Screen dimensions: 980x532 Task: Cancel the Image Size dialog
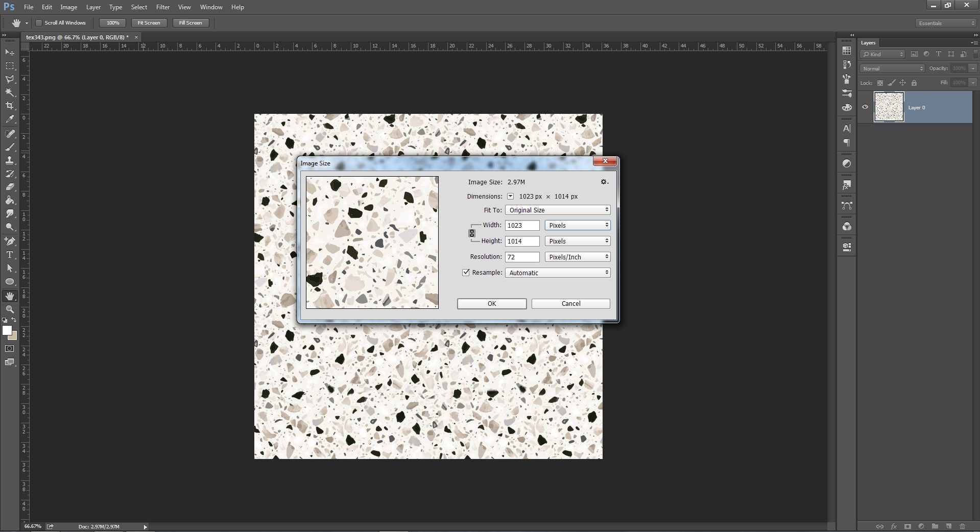point(571,304)
